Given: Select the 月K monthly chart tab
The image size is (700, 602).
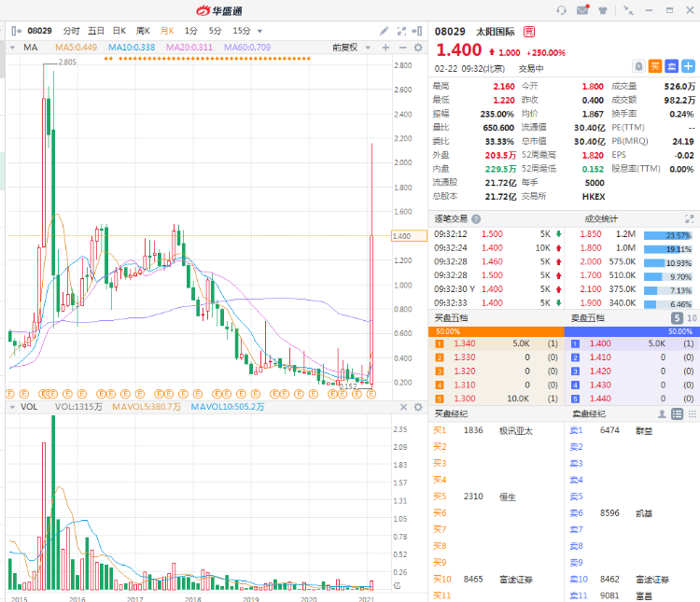Looking at the screenshot, I should 167,31.
